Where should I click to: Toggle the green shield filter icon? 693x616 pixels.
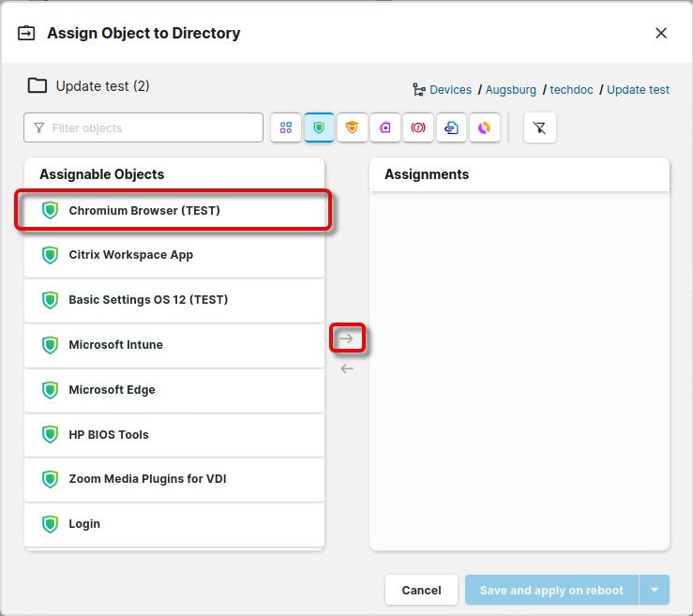click(x=320, y=128)
